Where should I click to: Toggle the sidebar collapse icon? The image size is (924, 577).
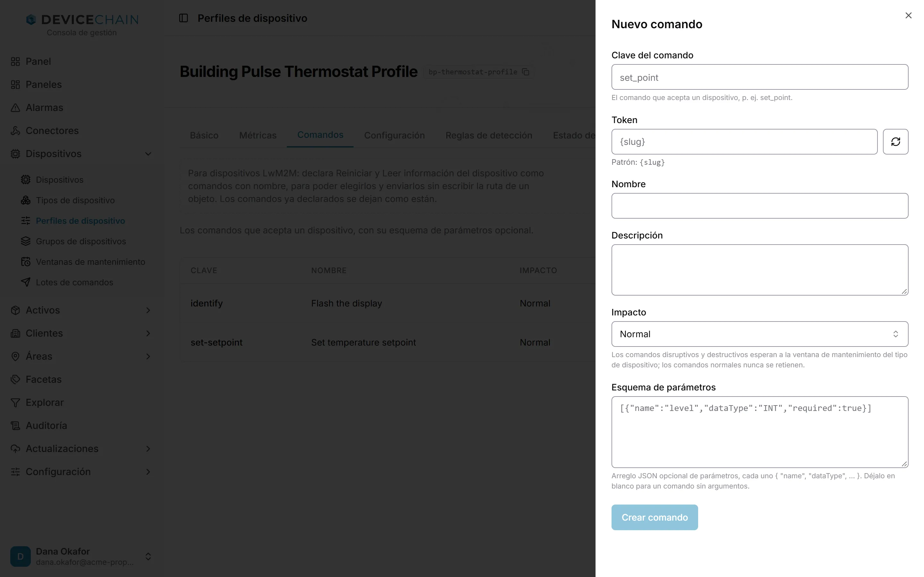click(x=184, y=18)
